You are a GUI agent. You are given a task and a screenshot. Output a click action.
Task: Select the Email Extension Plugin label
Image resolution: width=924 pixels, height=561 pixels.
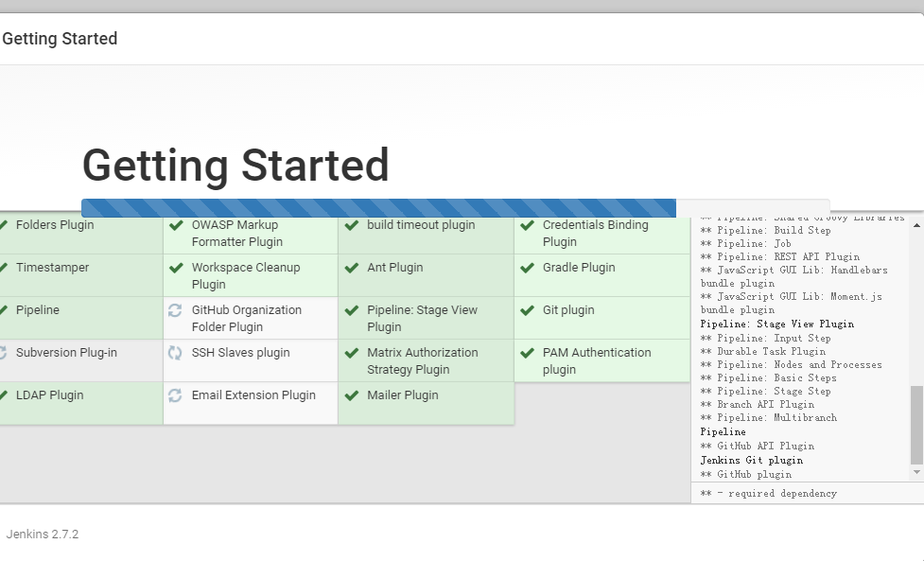253,394
